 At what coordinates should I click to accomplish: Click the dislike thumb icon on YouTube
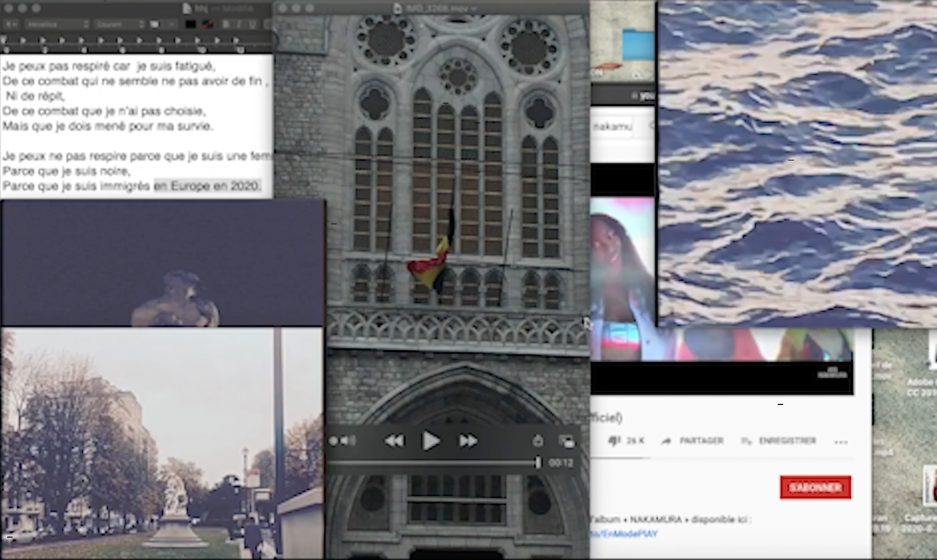tap(614, 441)
